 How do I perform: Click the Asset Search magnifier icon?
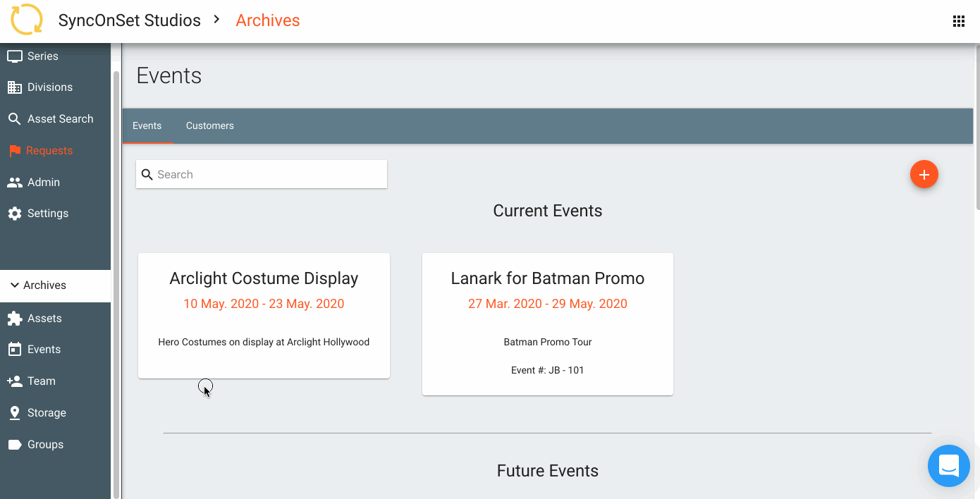coord(14,119)
